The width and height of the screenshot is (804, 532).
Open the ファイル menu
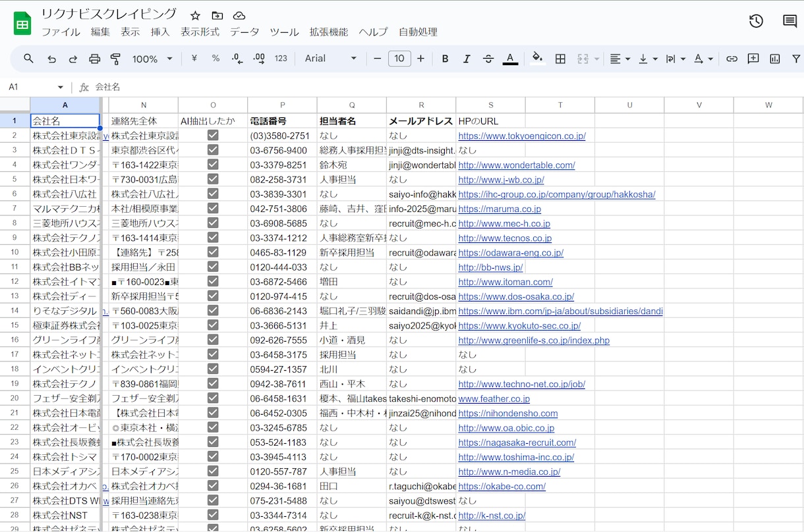[61, 32]
